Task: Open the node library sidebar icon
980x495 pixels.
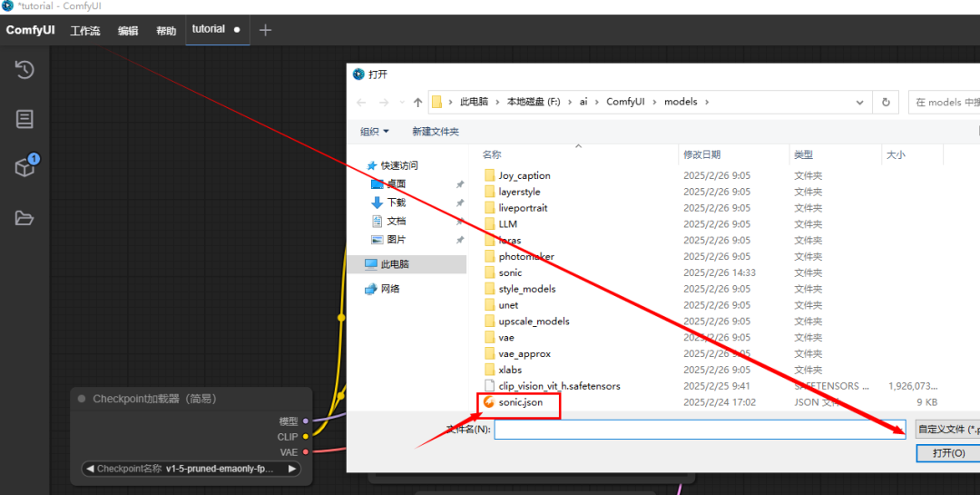Action: tap(24, 119)
